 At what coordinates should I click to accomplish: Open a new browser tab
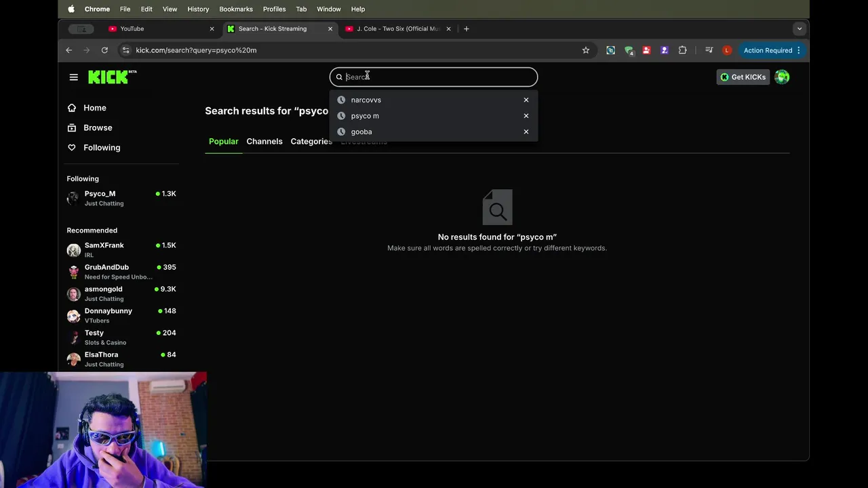pyautogui.click(x=467, y=28)
